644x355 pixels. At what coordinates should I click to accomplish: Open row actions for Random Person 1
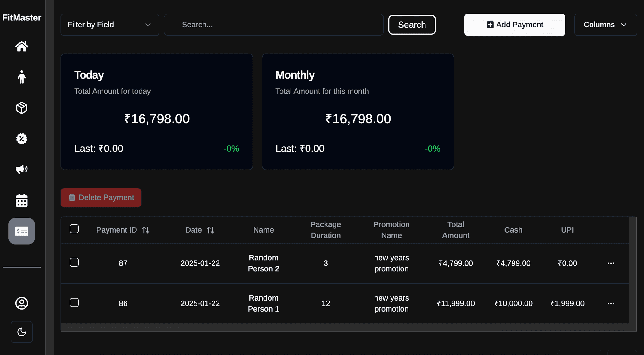(x=611, y=303)
